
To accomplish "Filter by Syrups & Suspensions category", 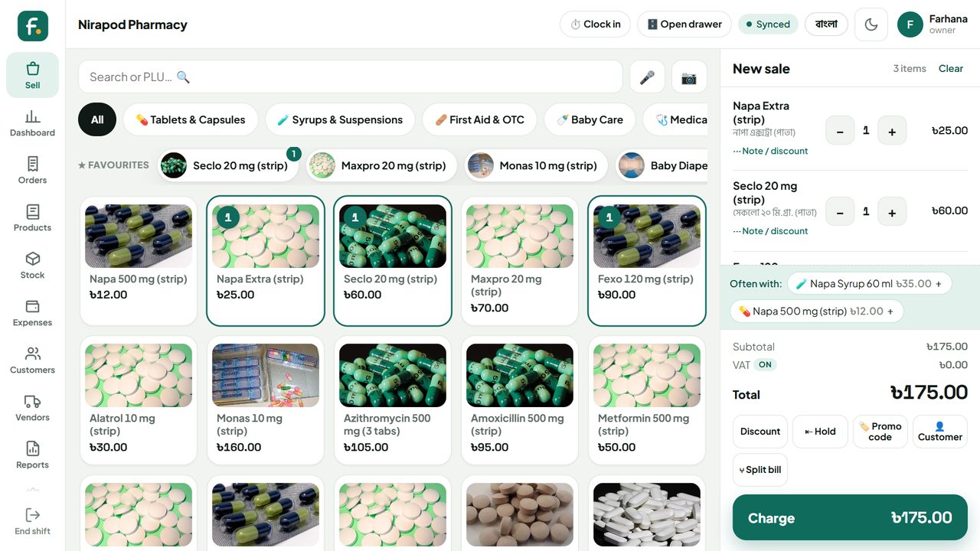I will (340, 119).
